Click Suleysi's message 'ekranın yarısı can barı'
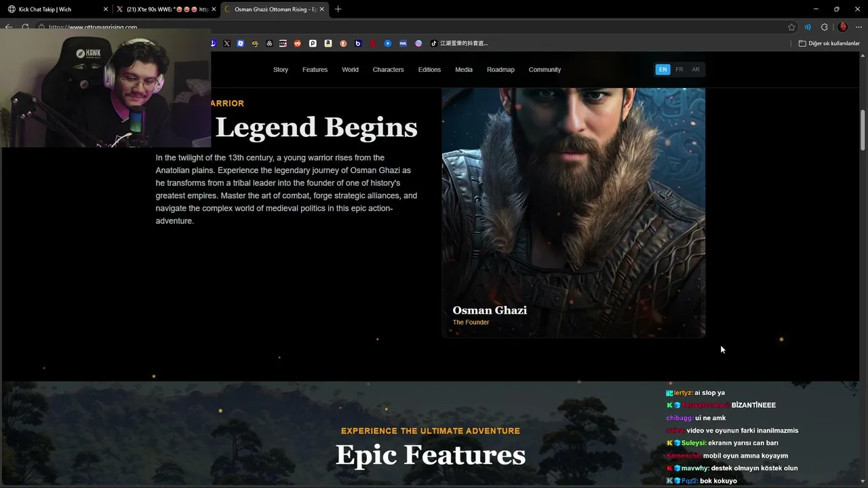This screenshot has height=488, width=868. click(x=743, y=443)
